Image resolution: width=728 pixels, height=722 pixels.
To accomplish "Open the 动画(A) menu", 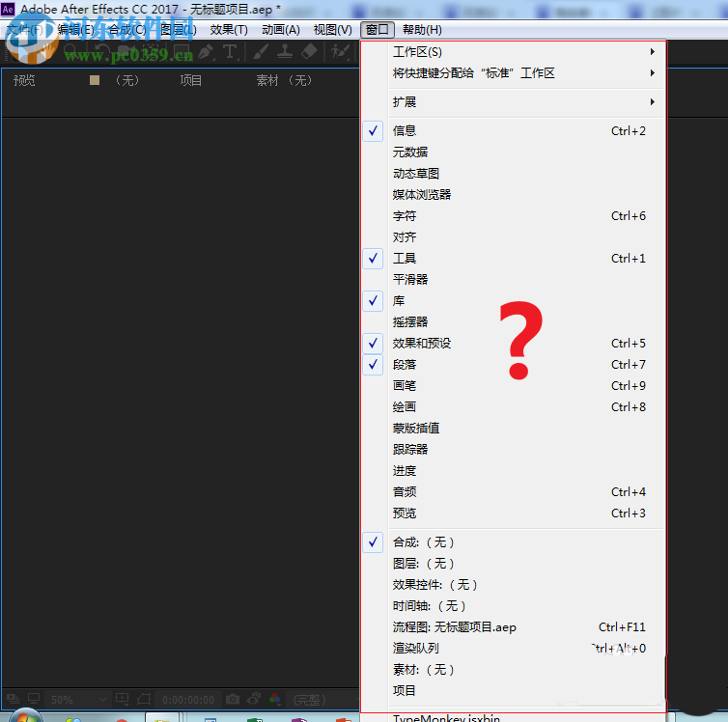I will click(x=280, y=30).
